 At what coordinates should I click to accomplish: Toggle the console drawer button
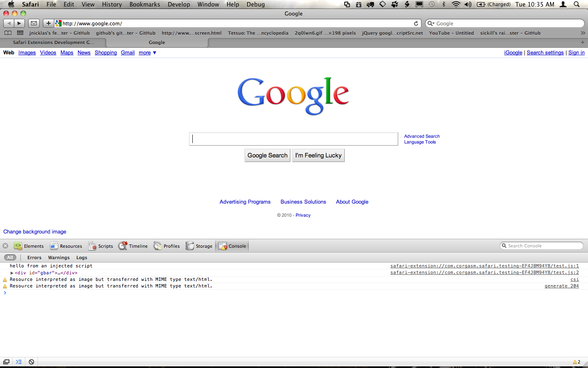tap(19, 362)
